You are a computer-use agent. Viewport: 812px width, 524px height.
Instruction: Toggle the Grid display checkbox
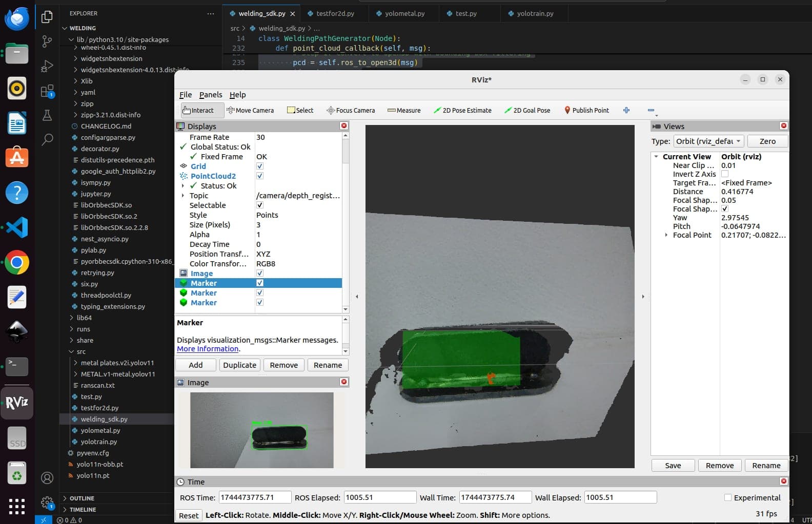coord(260,166)
